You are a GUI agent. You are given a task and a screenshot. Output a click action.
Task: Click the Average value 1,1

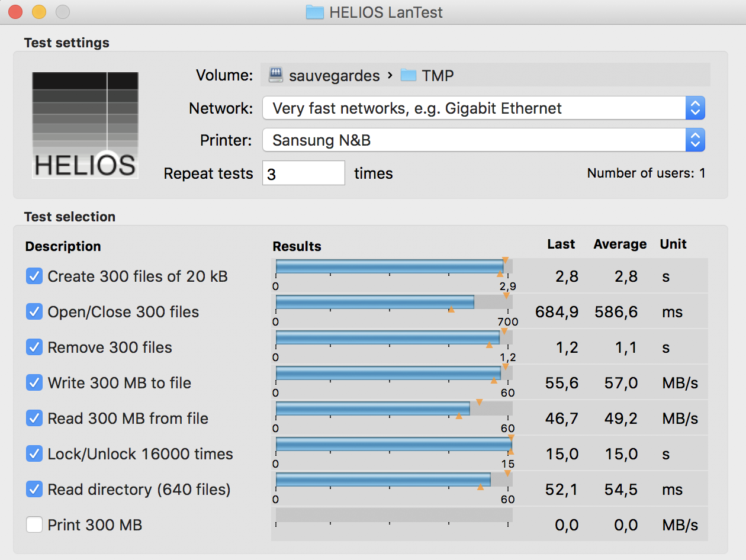(x=626, y=347)
